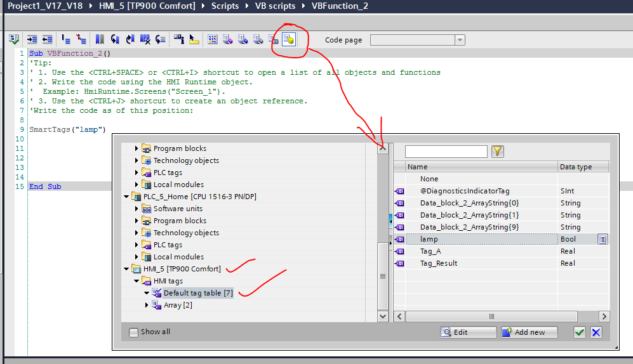Open the Code page dropdown

(x=459, y=40)
